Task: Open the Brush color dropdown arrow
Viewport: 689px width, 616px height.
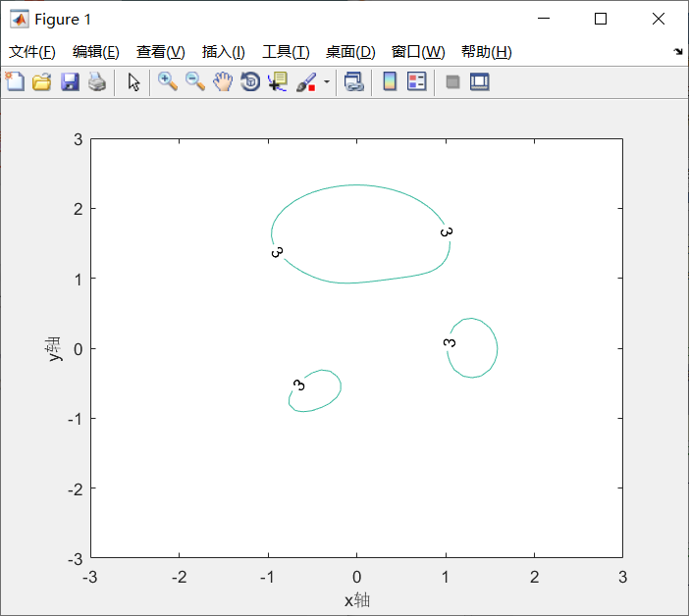Action: point(327,82)
